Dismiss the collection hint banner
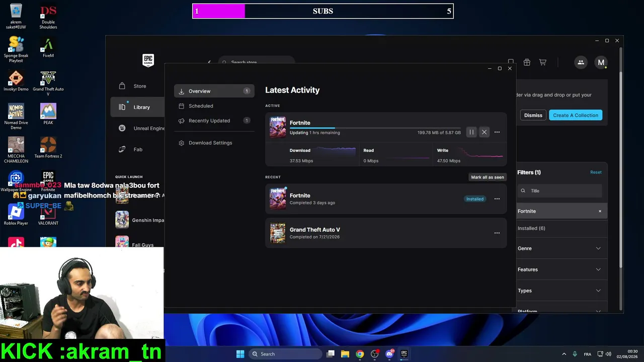The width and height of the screenshot is (644, 362). click(533, 115)
